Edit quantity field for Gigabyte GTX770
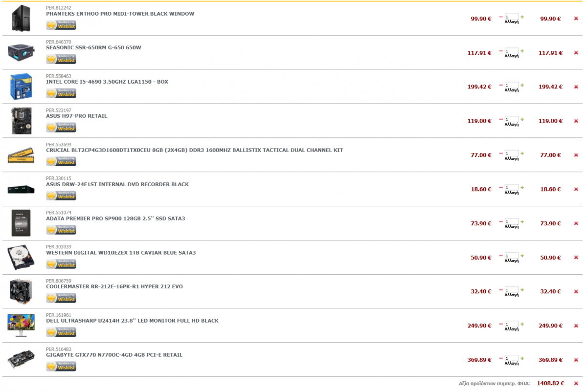This screenshot has height=392, width=587. [x=511, y=358]
